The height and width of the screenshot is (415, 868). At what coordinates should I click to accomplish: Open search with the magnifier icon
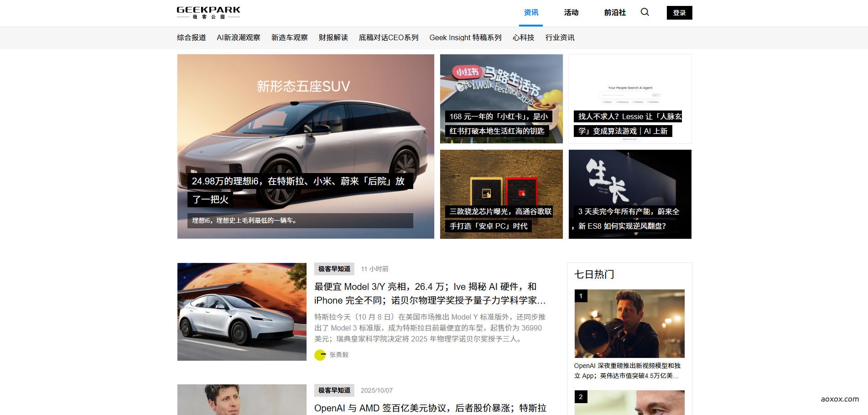645,12
